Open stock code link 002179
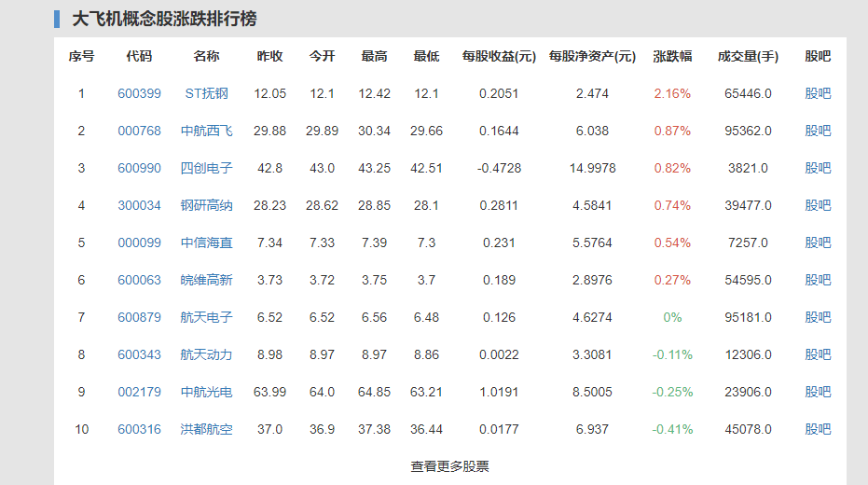Image resolution: width=868 pixels, height=485 pixels. point(139,392)
